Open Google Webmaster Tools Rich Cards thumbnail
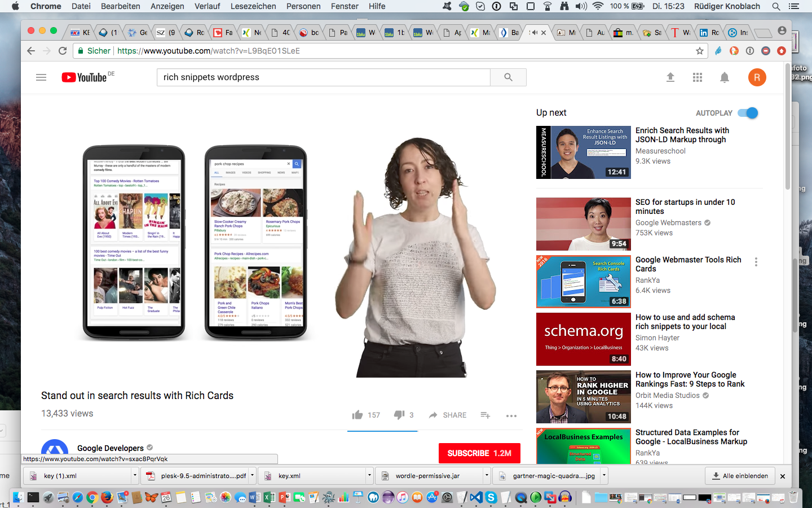 click(584, 282)
